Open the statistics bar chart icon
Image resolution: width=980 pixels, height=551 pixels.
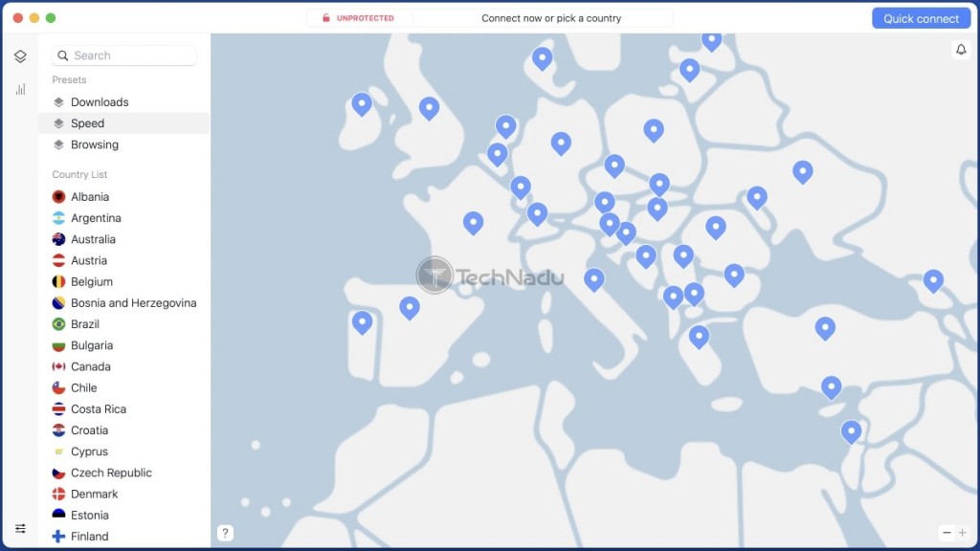click(x=21, y=89)
